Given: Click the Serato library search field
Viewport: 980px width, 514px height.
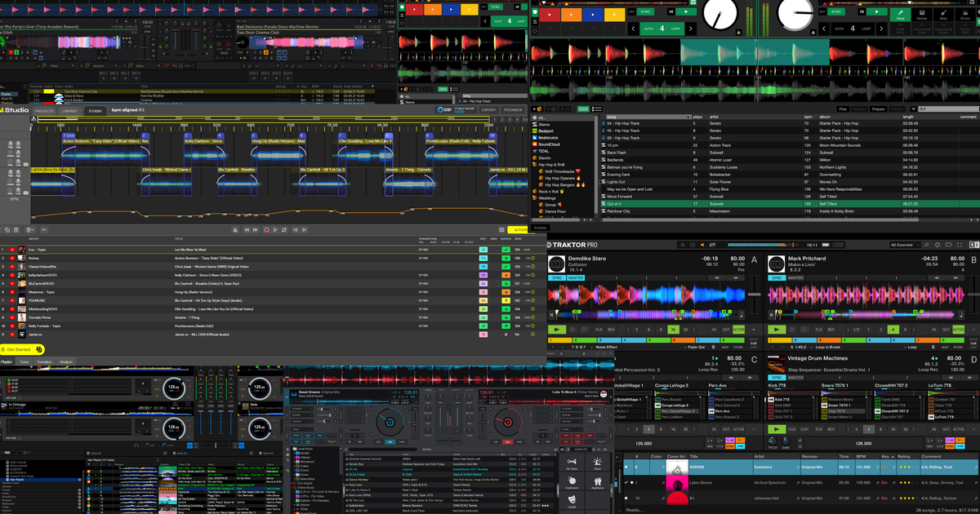Looking at the screenshot, I should (948, 109).
